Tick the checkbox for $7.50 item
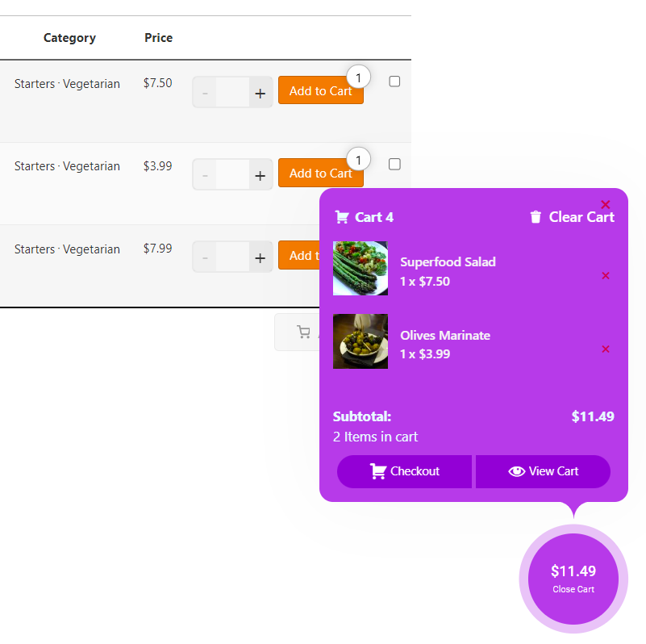The width and height of the screenshot is (646, 644). (x=394, y=82)
